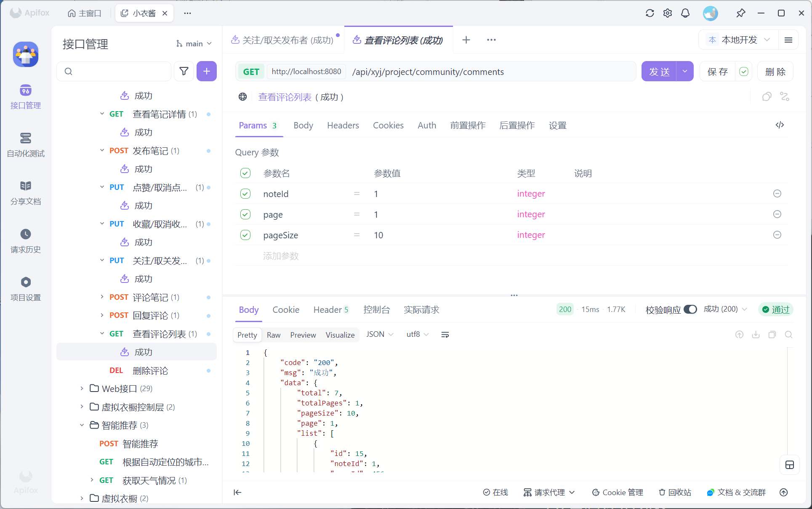
Task: Open 请求历史 from the sidebar
Action: tap(25, 241)
